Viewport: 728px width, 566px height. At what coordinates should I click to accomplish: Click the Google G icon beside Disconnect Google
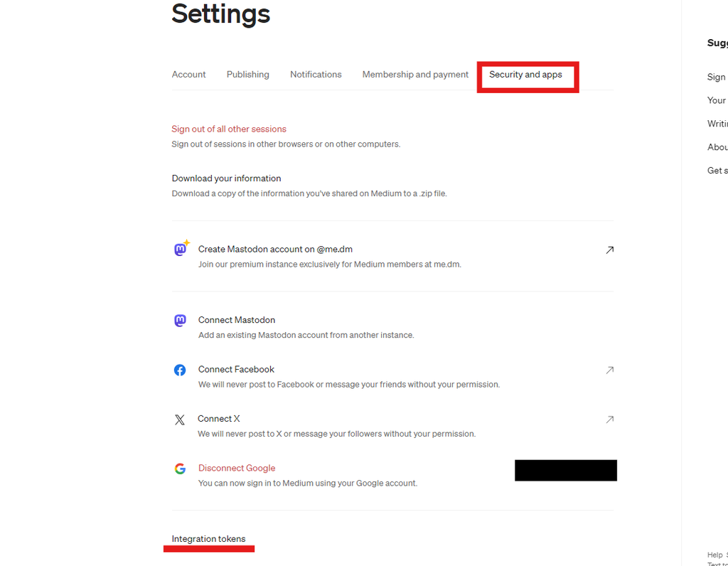[x=180, y=469]
